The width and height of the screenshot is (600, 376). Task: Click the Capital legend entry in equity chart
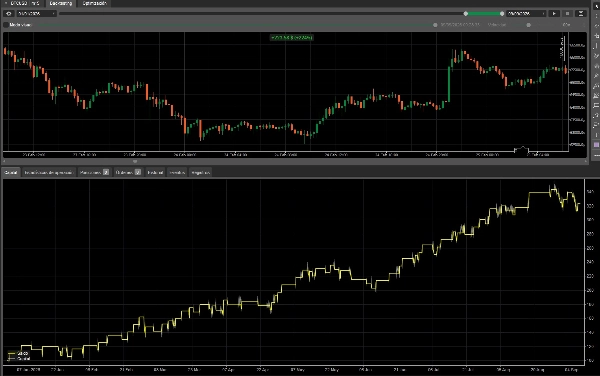(19, 359)
